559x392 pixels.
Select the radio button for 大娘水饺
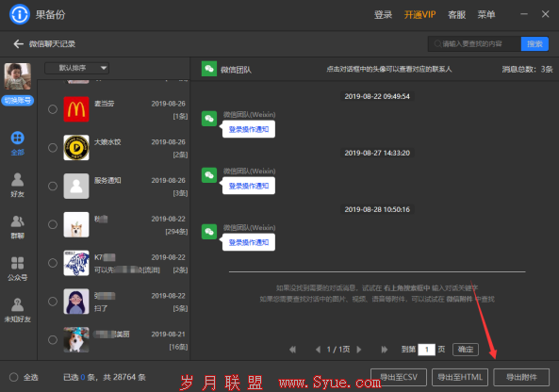[x=53, y=148]
